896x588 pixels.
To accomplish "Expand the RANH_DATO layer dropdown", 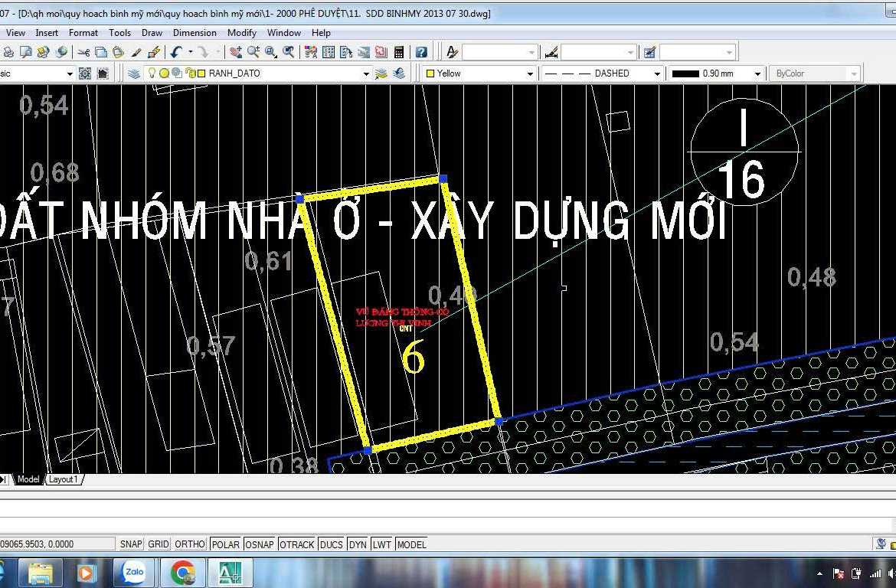I will coord(365,73).
